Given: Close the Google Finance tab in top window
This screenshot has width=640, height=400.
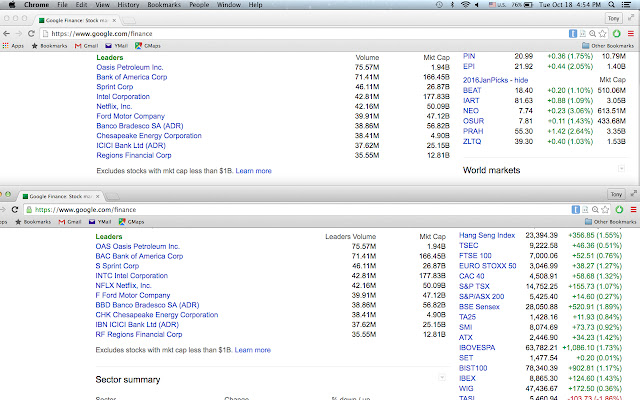Looking at the screenshot, I should (x=114, y=20).
